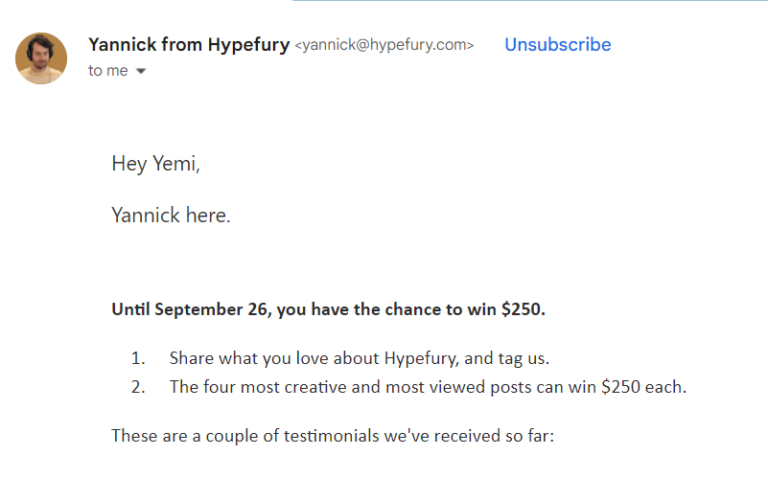Click the 'Hey Yemi,' greeting line
The height and width of the screenshot is (478, 768).
point(156,164)
